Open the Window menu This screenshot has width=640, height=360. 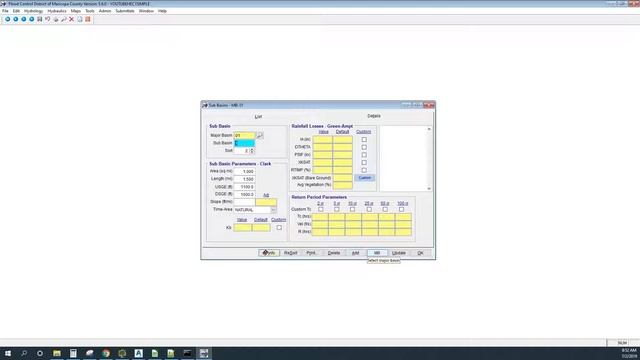pos(146,11)
